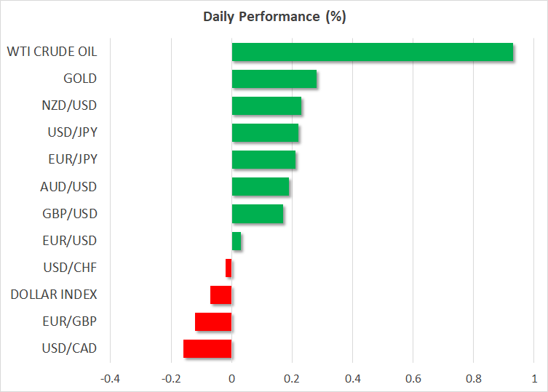Image resolution: width=548 pixels, height=392 pixels.
Task: Click the EUR/JPY green bar
Action: pos(263,159)
